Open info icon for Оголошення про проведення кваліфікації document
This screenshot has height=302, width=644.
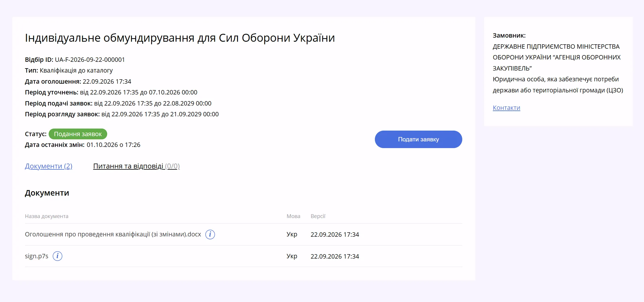point(210,234)
